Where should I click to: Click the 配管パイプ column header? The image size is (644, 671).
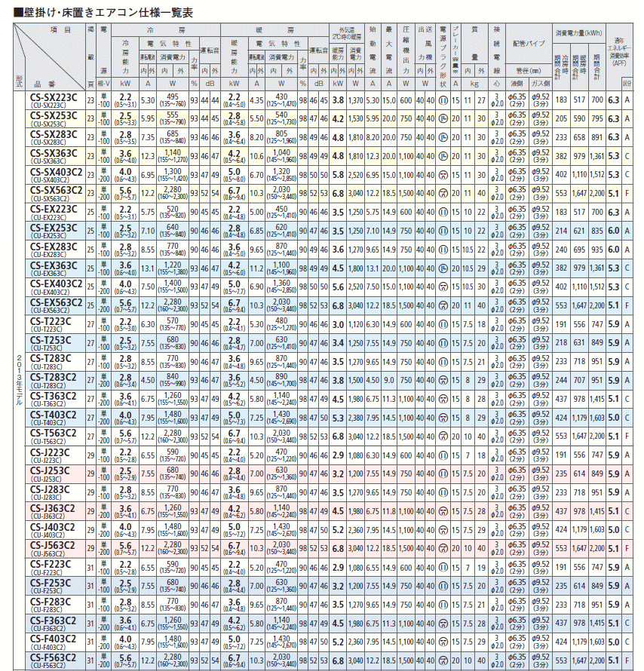point(529,44)
